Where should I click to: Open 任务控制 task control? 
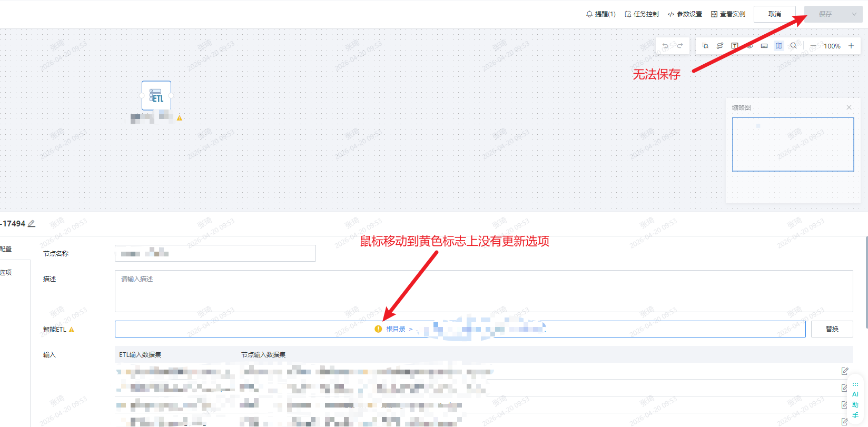point(642,14)
